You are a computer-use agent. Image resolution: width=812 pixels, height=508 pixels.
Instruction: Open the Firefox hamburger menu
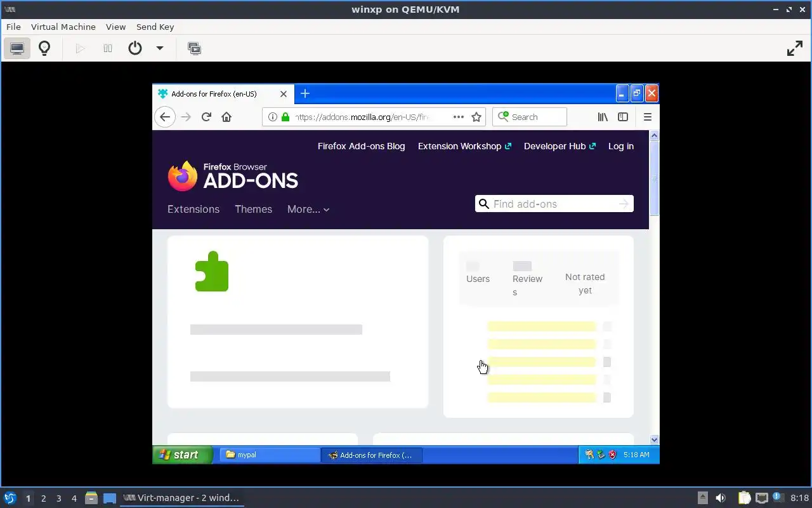[x=648, y=117]
